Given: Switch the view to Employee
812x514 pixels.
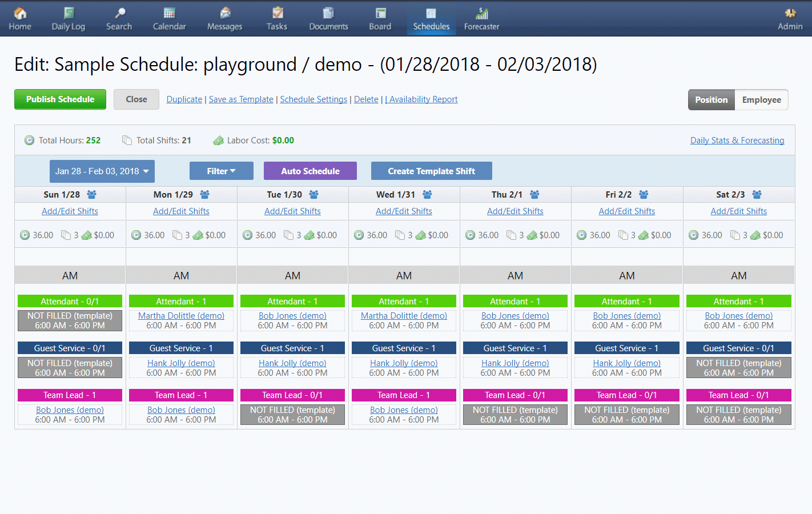Looking at the screenshot, I should pos(762,99).
